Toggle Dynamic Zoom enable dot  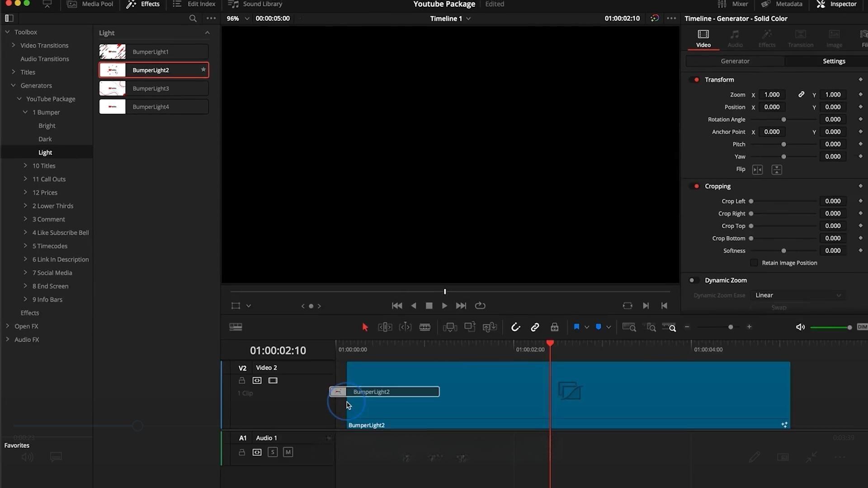(692, 280)
